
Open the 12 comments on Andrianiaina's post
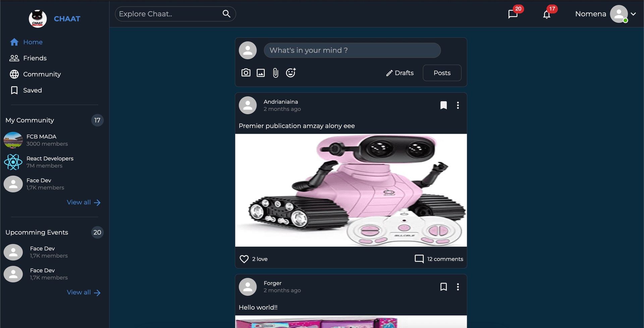(x=439, y=259)
